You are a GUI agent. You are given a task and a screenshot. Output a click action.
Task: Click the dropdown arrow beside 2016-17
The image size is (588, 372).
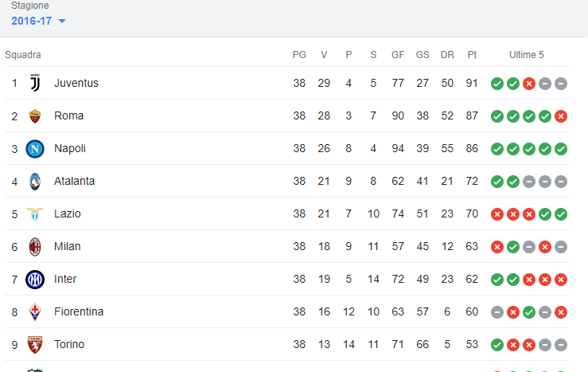pos(62,21)
